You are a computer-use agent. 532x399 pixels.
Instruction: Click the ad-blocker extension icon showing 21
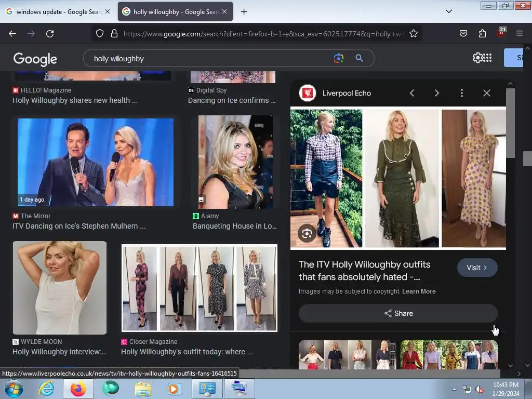coord(501,33)
